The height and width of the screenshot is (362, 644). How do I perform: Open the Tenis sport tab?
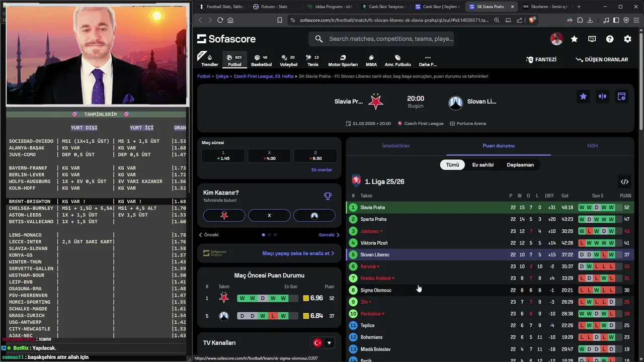coord(313,60)
